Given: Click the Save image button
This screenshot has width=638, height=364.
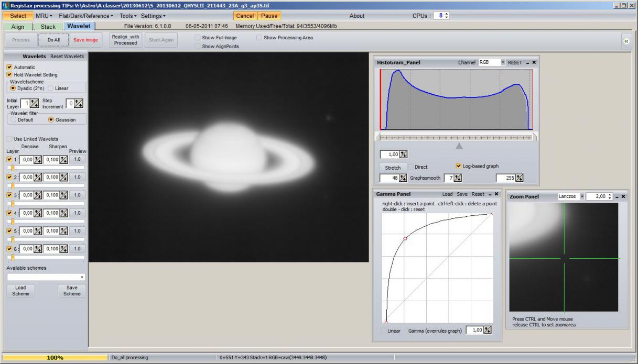Looking at the screenshot, I should click(85, 40).
